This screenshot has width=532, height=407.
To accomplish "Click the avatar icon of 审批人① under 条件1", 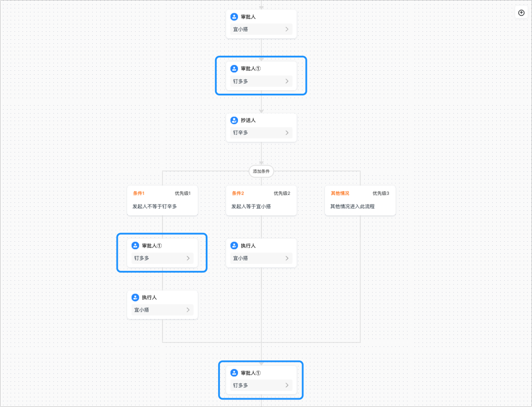I will [x=135, y=246].
